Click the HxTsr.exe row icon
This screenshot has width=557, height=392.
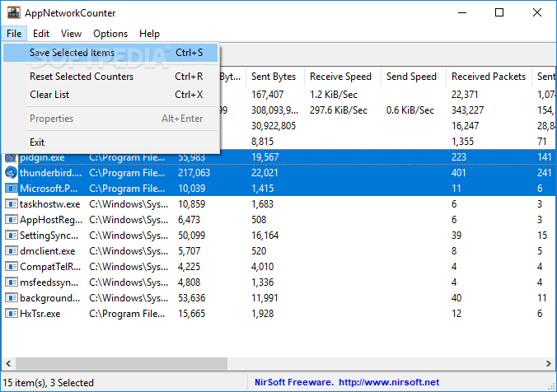click(11, 313)
